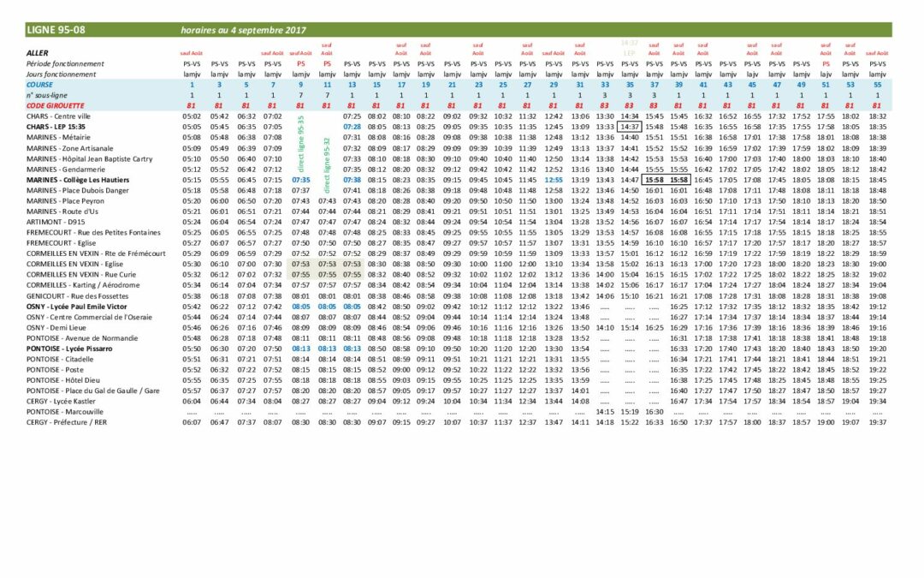The height and width of the screenshot is (578, 924).
Task: Select the stop 'MARINES - Place Peyron'
Action: 65,201
